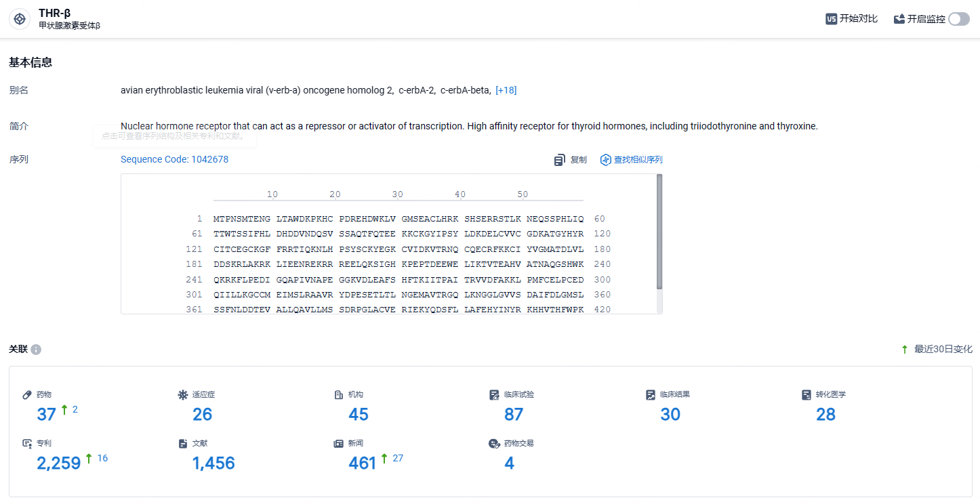Screen dimensions: 980x502
Task: Open Sequence Code: 1042678 link
Action: tap(175, 159)
